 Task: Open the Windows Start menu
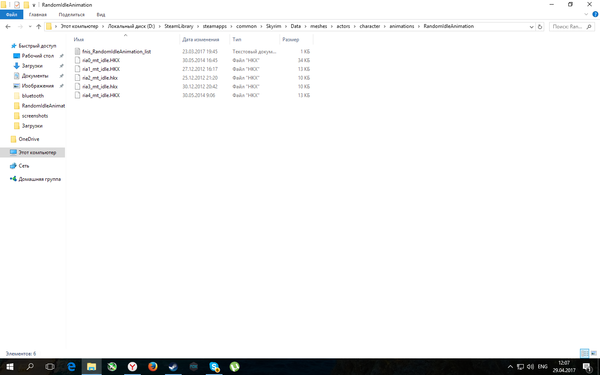coord(9,367)
